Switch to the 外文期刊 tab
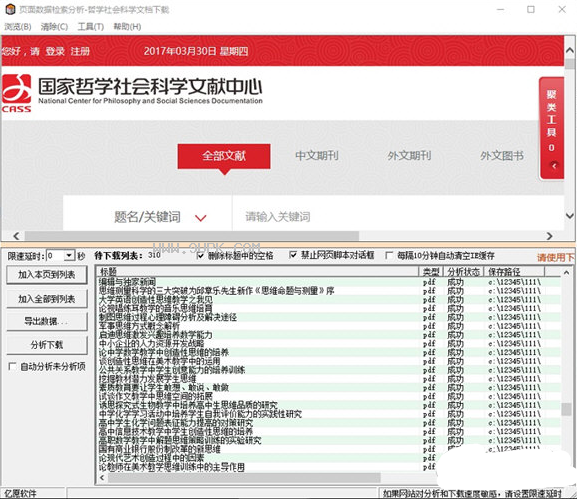Screen dimensions: 577x501 tap(409, 156)
